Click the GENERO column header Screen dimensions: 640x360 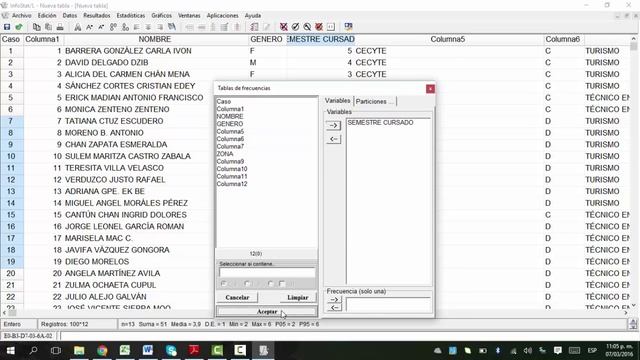[x=267, y=39]
